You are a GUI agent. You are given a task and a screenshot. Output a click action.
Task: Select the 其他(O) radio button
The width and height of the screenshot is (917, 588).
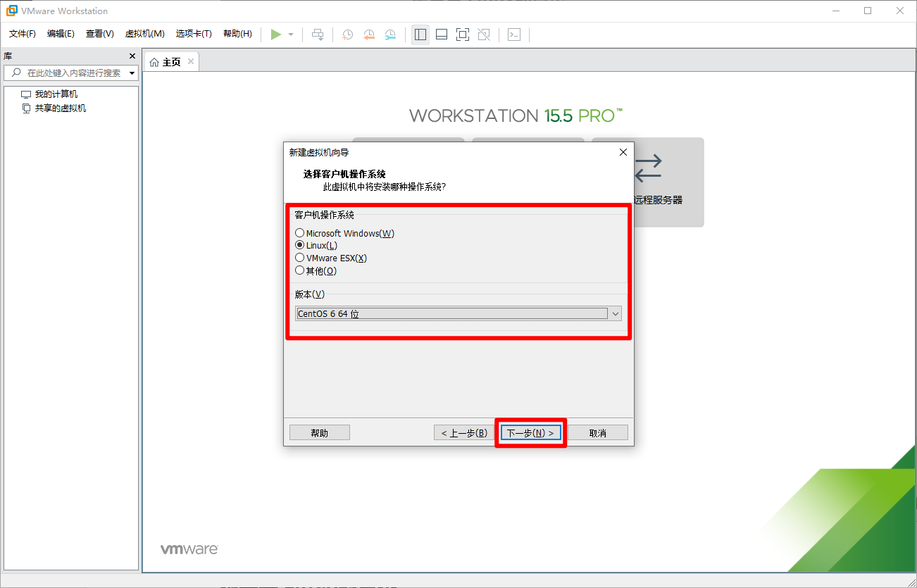point(299,270)
